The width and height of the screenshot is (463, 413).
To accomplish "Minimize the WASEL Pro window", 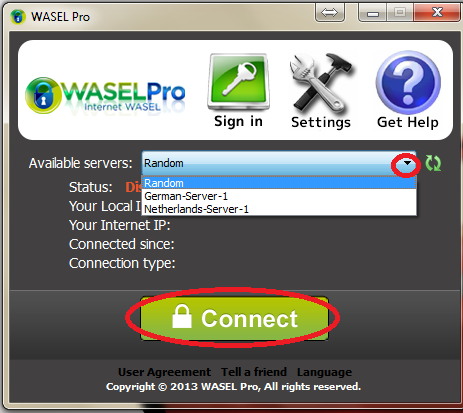I will pos(373,13).
